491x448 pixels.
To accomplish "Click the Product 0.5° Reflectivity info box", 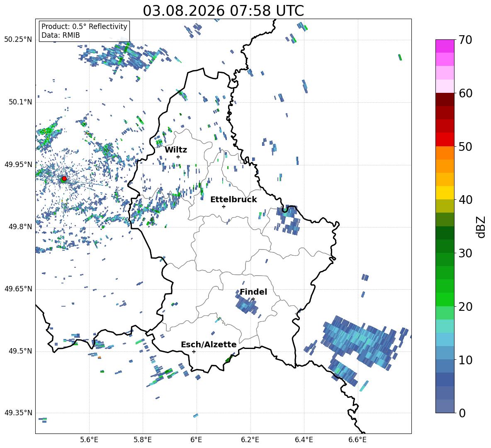I will 84,31.
